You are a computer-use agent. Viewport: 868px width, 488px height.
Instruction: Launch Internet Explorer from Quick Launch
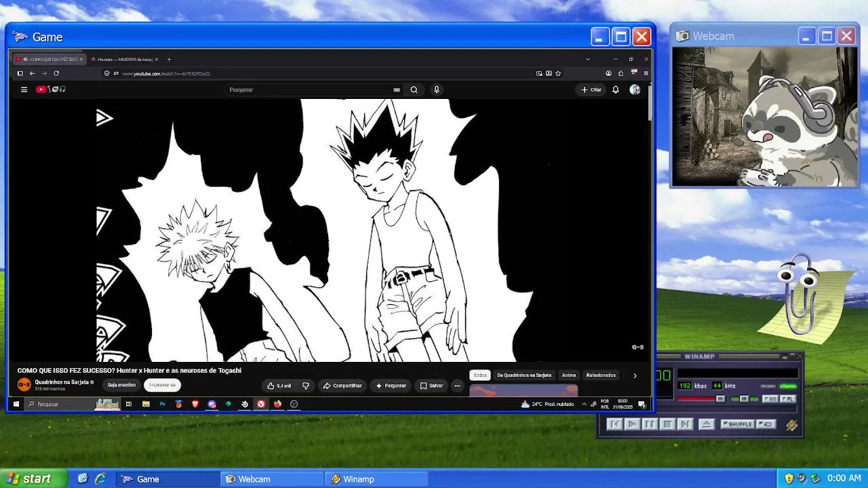point(100,479)
